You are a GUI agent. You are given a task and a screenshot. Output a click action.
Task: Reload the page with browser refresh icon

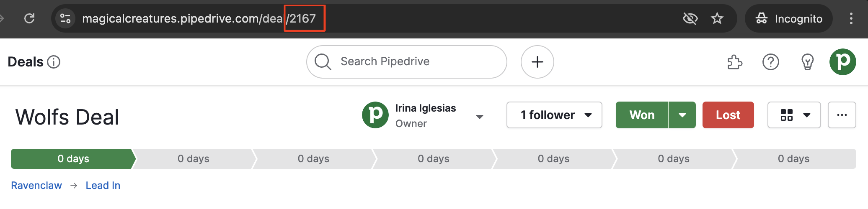click(x=29, y=18)
